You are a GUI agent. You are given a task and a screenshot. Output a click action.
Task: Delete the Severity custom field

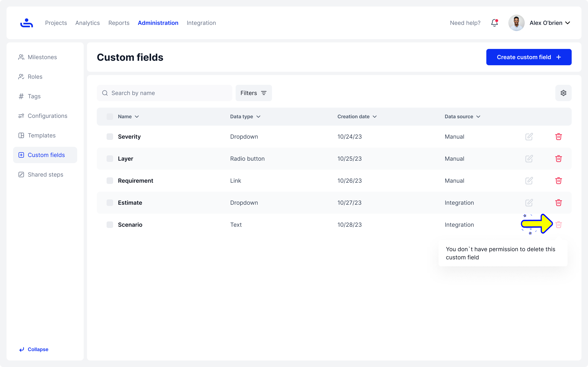tap(558, 137)
